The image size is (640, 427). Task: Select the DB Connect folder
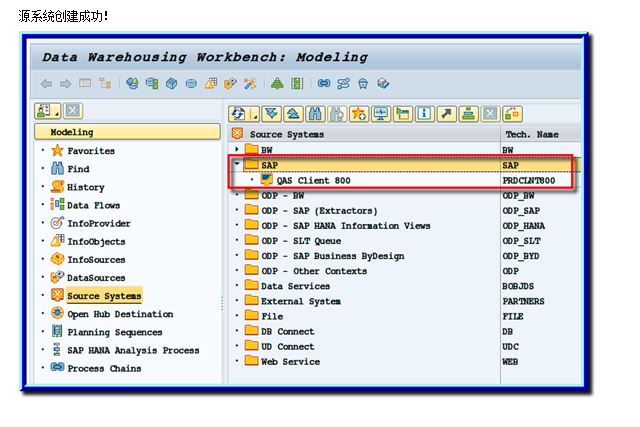click(x=288, y=331)
